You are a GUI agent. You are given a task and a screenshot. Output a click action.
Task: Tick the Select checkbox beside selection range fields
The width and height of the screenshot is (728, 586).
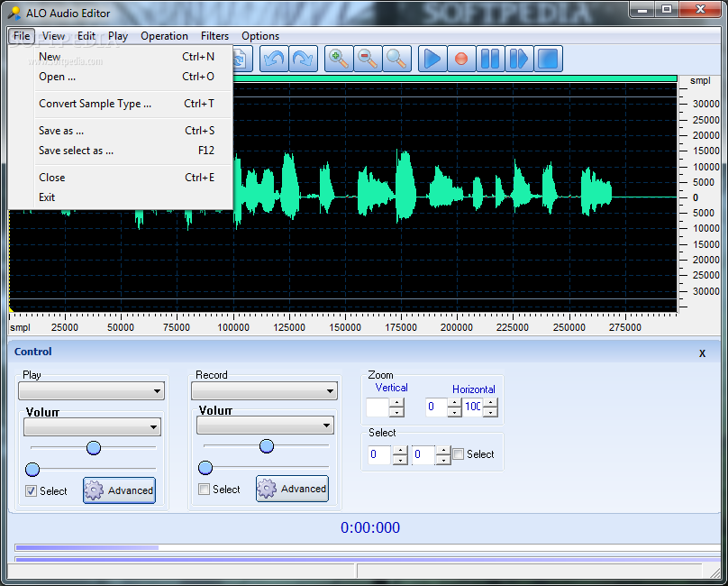(x=459, y=454)
